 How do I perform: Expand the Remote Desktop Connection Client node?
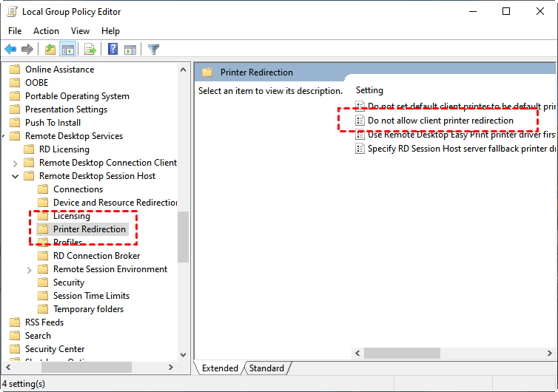[x=16, y=163]
